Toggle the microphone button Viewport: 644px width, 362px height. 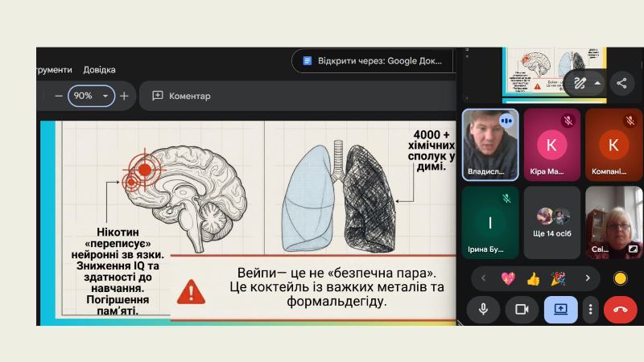[484, 309]
